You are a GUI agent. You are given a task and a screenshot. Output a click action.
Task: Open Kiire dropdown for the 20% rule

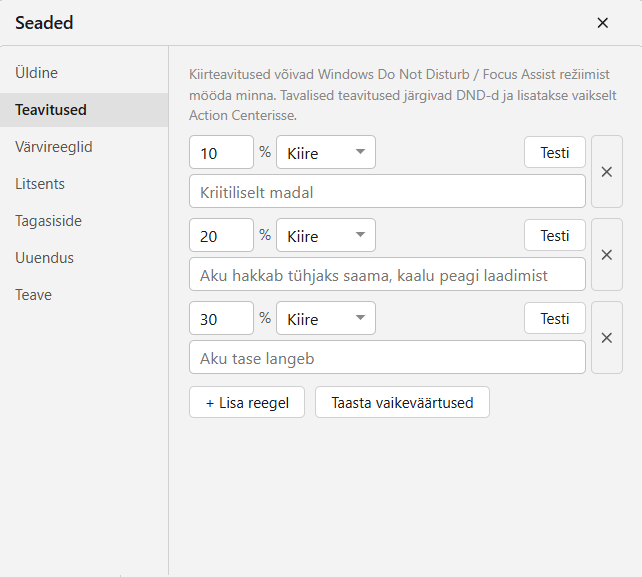[326, 235]
